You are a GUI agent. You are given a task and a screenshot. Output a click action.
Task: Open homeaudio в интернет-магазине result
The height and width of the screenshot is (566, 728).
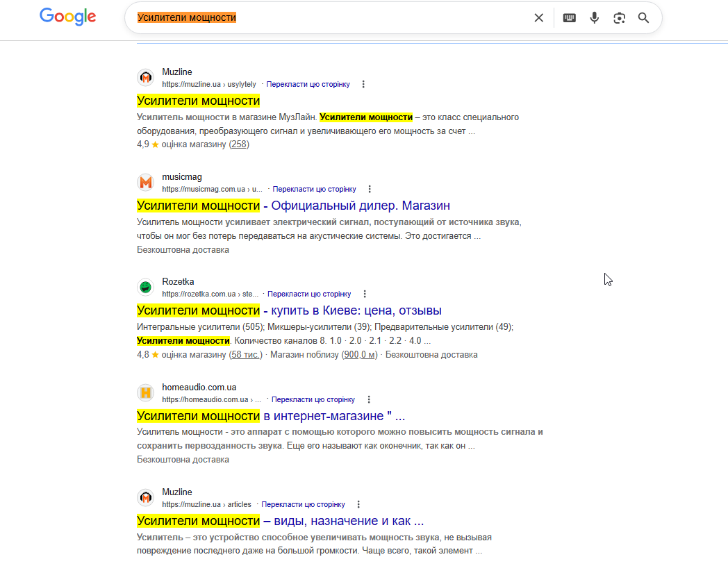(x=271, y=416)
